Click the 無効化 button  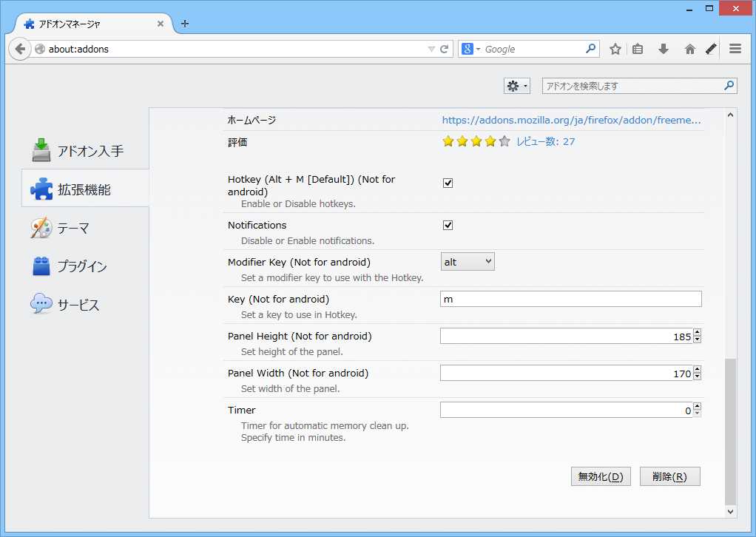pos(600,476)
